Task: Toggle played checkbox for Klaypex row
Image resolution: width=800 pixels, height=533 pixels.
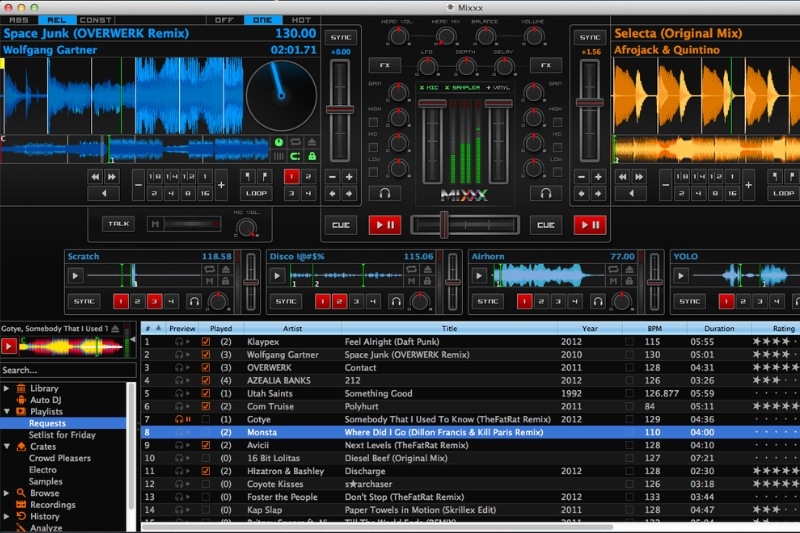Action: tap(206, 342)
